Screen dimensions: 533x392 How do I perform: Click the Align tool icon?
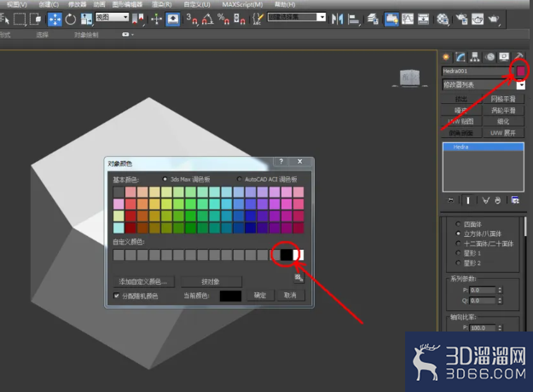pyautogui.click(x=354, y=19)
